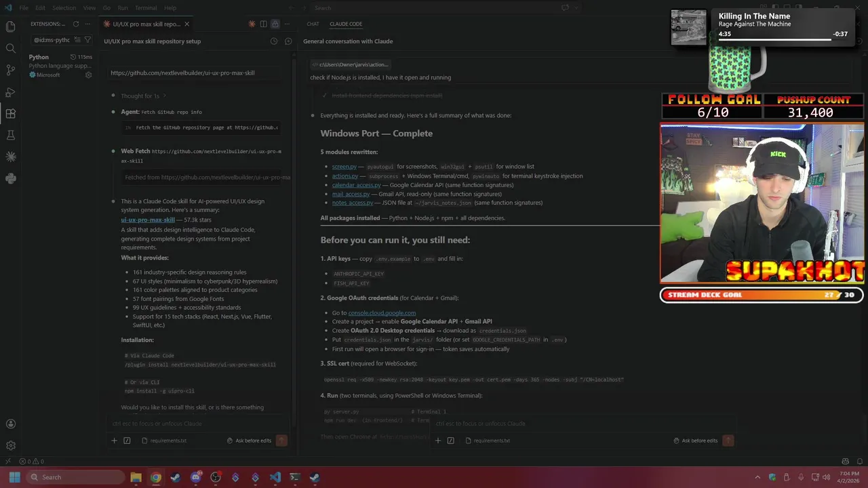868x488 pixels.
Task: Open the mail_access.py link
Action: tap(351, 194)
